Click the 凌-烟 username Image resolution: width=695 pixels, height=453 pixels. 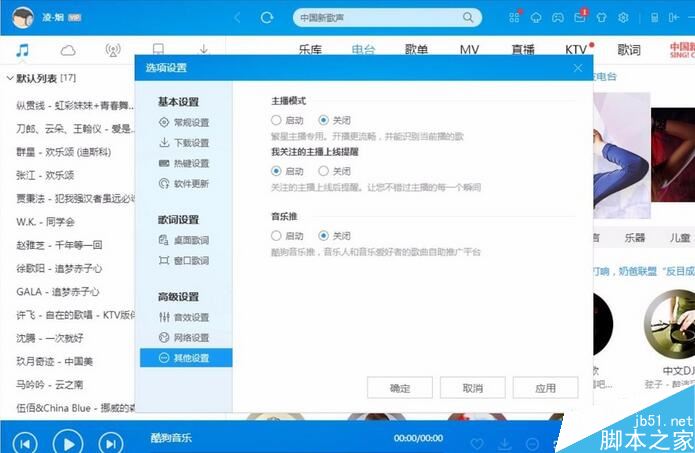(x=53, y=17)
